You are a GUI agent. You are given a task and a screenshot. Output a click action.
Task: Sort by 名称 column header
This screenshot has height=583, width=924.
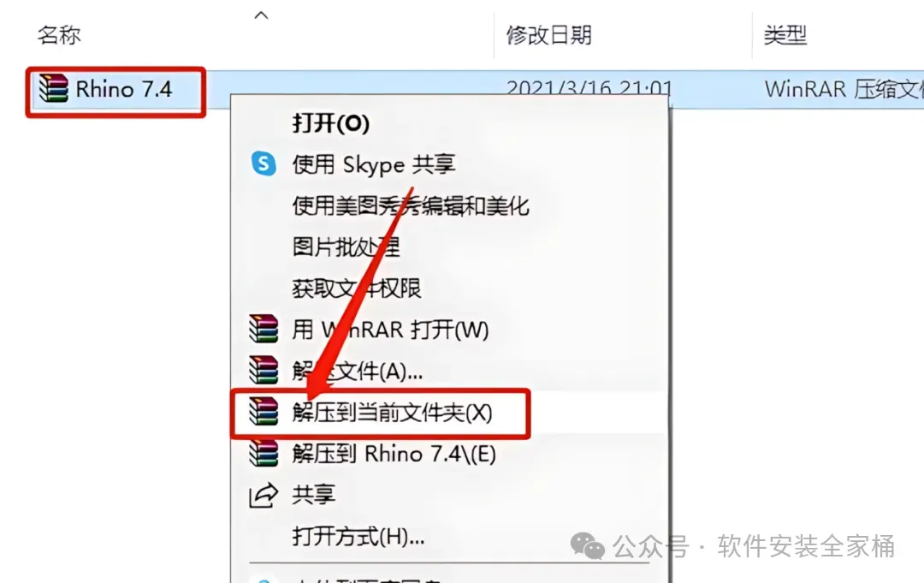[59, 35]
